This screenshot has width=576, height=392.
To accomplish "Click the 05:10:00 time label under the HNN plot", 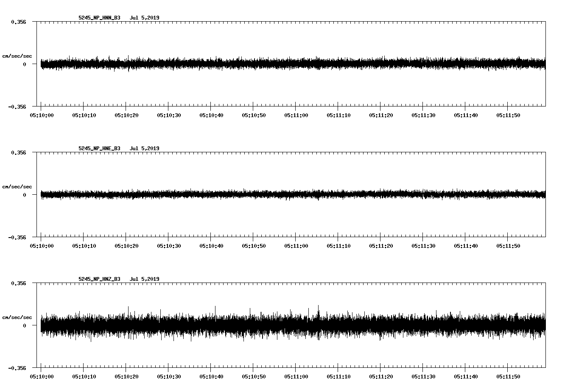I will point(42,115).
